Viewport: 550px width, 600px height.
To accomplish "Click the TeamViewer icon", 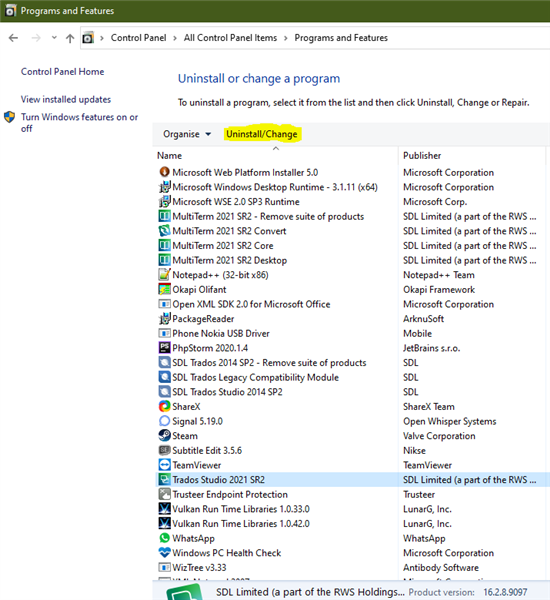I will pyautogui.click(x=164, y=465).
